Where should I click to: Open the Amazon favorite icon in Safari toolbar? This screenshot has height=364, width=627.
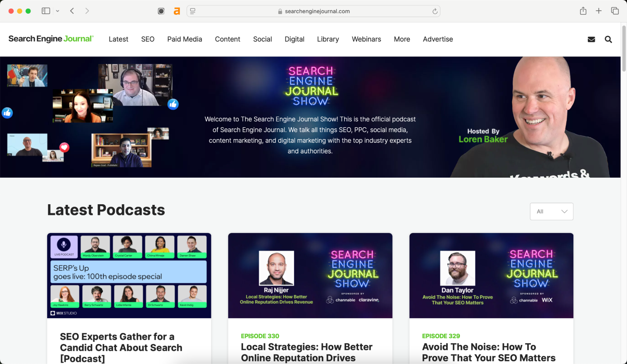coord(177,11)
